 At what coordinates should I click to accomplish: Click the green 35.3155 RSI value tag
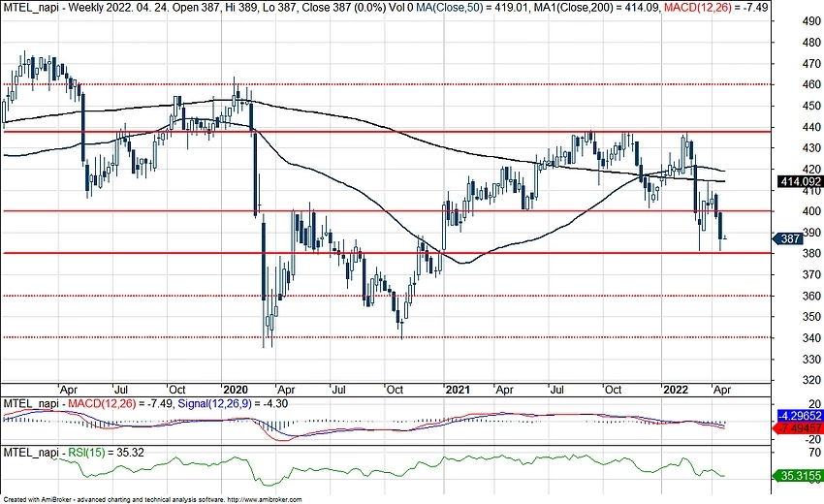(x=799, y=476)
